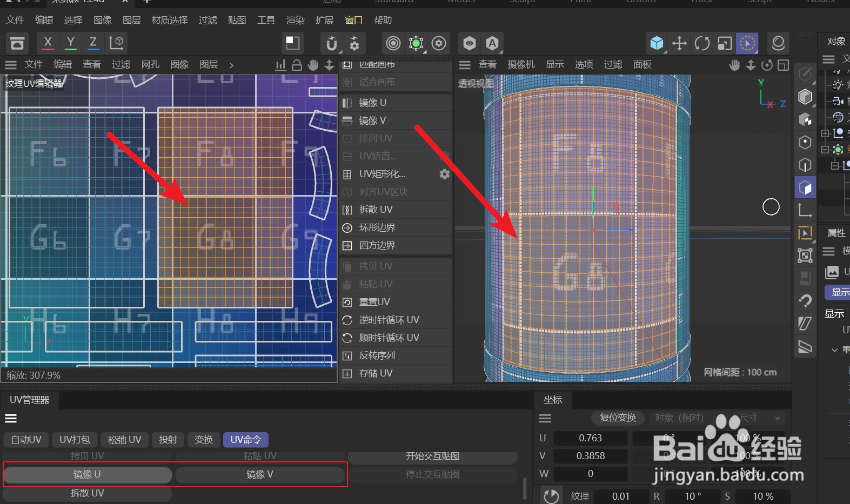Screen dimensions: 850x504
Task: Click the hexagon letter A icon
Action: [492, 43]
